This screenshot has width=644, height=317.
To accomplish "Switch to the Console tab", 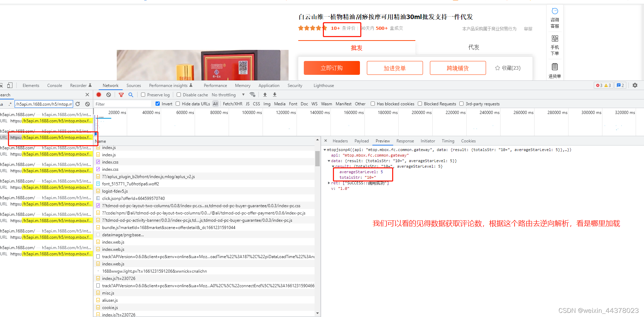I will click(x=54, y=85).
